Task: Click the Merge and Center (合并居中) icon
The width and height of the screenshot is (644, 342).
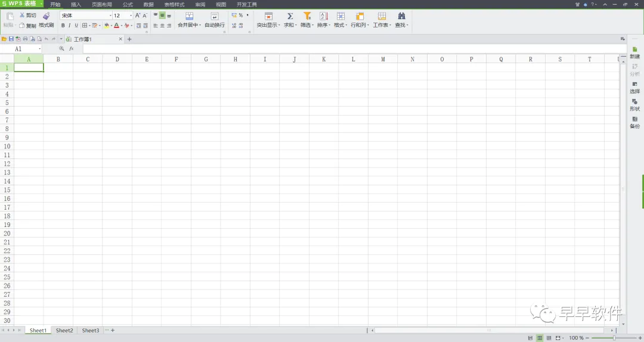Action: click(x=189, y=16)
